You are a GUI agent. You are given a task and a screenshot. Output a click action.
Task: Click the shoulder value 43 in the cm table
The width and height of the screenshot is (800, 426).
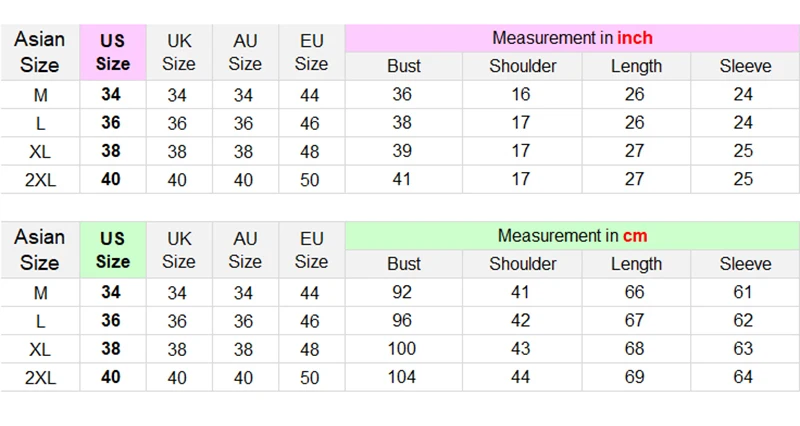522,350
